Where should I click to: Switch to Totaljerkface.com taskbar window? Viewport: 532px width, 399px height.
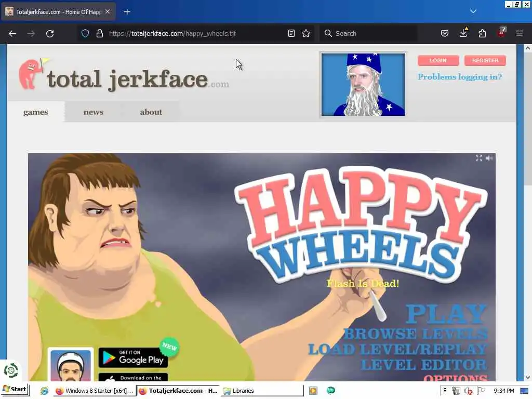(x=178, y=391)
